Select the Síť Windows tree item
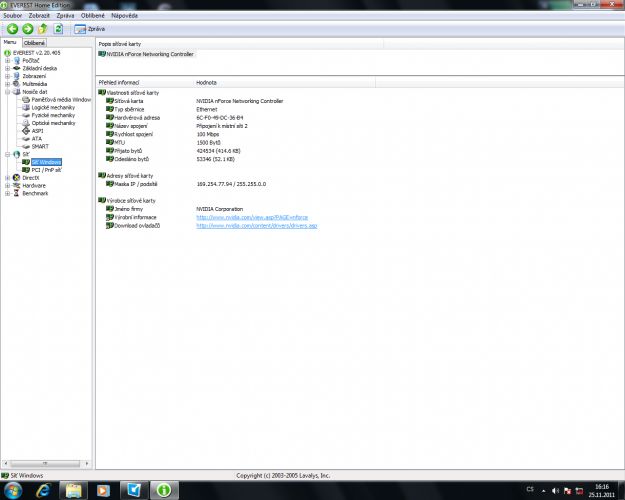625x500 pixels. click(x=46, y=162)
